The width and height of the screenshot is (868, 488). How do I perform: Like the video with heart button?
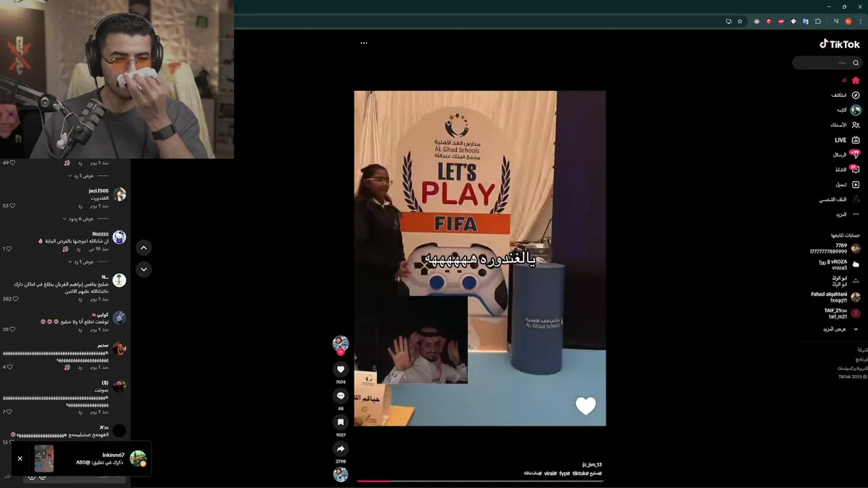click(340, 369)
